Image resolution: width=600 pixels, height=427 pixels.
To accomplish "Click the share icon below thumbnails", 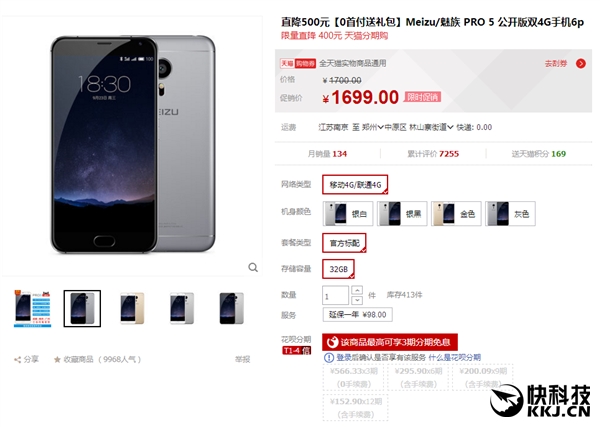I will [x=18, y=360].
